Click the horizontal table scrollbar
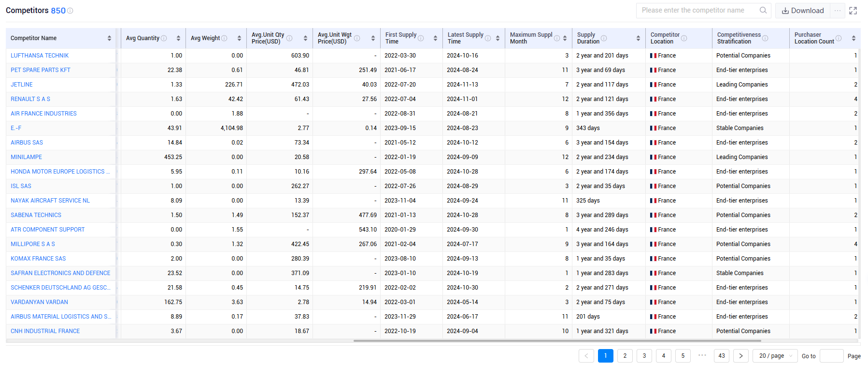This screenshot has height=365, width=868. click(557, 341)
